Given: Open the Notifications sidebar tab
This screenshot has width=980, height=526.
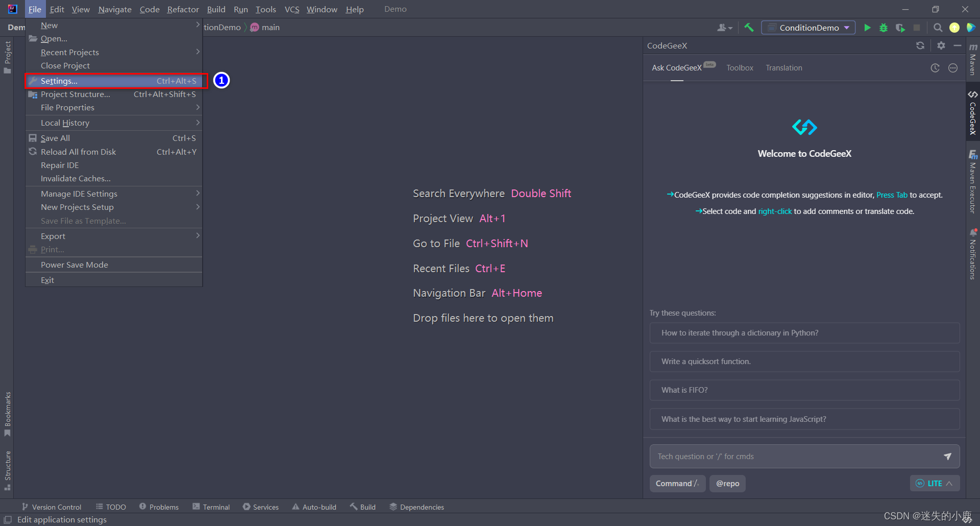Looking at the screenshot, I should pos(973,254).
